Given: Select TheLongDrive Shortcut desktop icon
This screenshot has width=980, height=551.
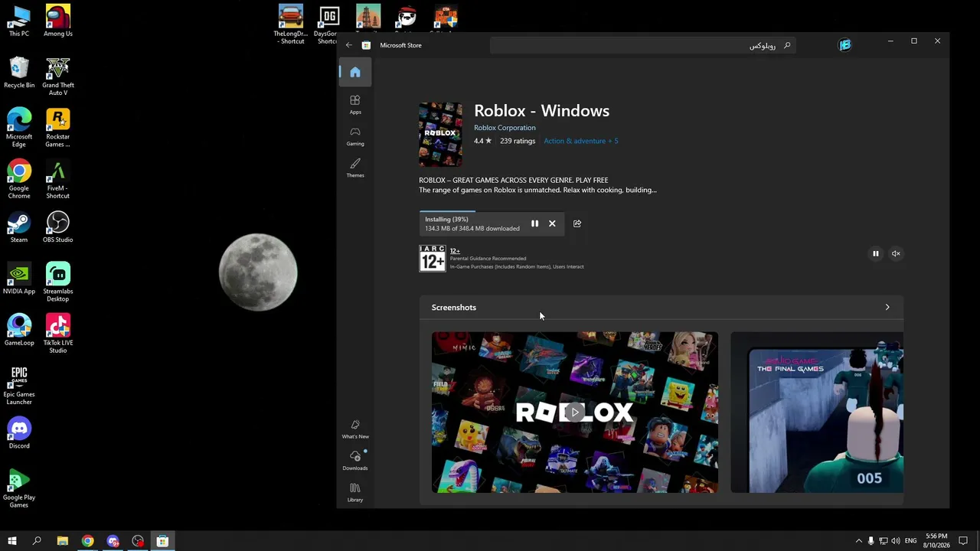Looking at the screenshot, I should coord(291,24).
